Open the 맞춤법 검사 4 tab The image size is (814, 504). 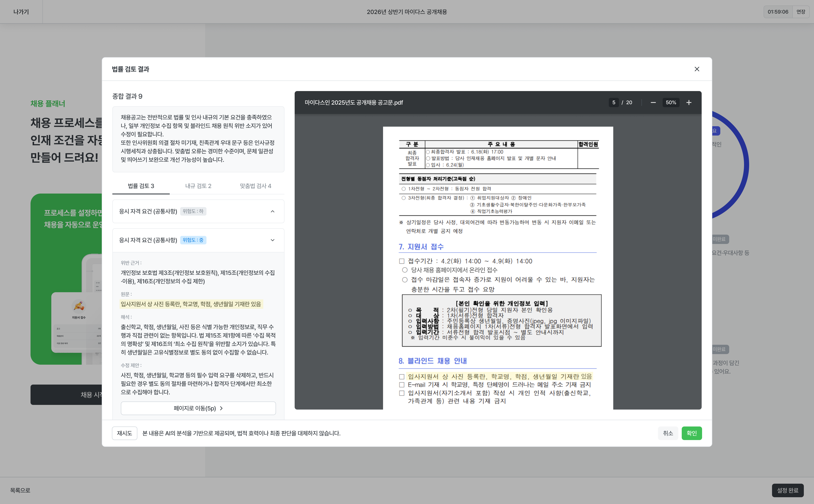(256, 186)
